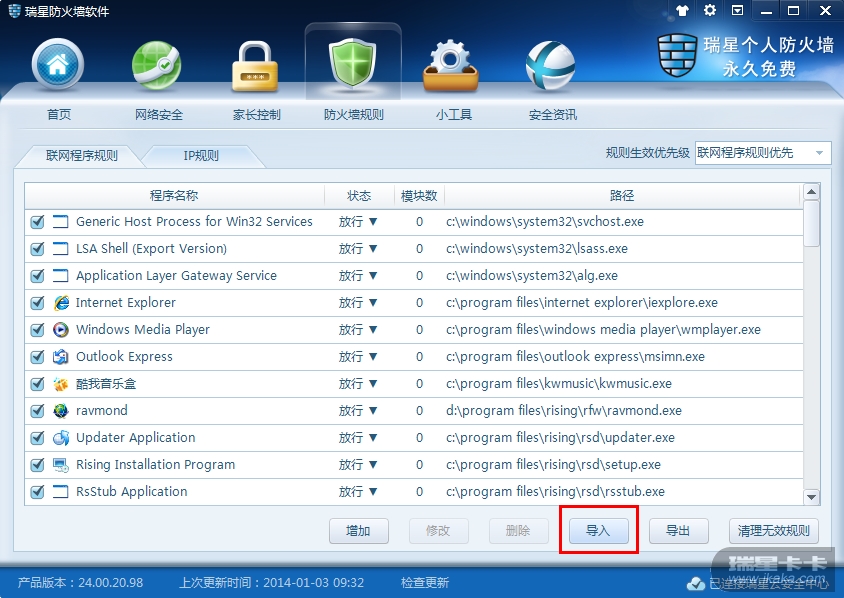Toggle Windows Media Player rule checkbox
Viewport: 844px width, 598px height.
37,329
